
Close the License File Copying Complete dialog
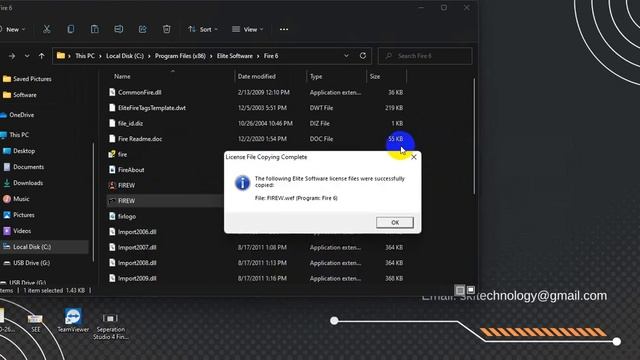point(413,157)
